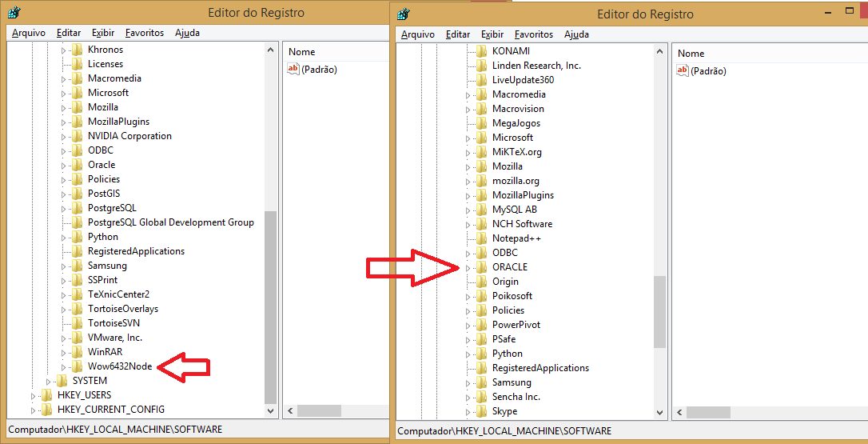
Task: Open Editar menu in left Registry window
Action: coord(69,33)
